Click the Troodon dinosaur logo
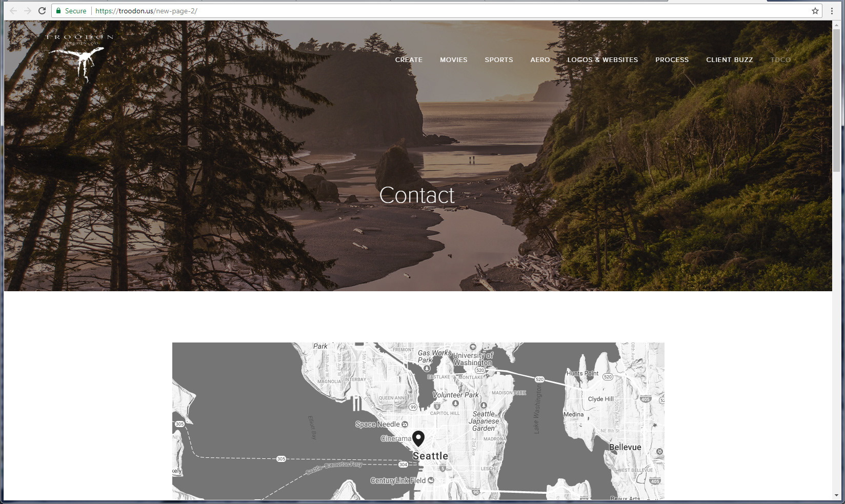The height and width of the screenshot is (504, 845). [79, 57]
